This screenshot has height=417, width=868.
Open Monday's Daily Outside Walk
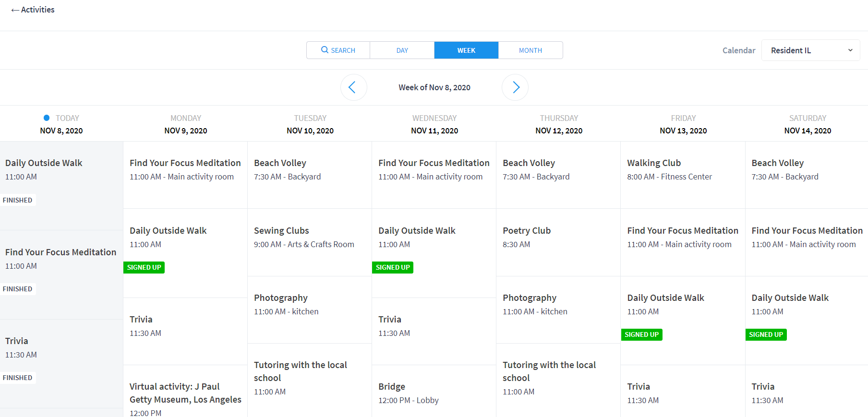[185, 253]
